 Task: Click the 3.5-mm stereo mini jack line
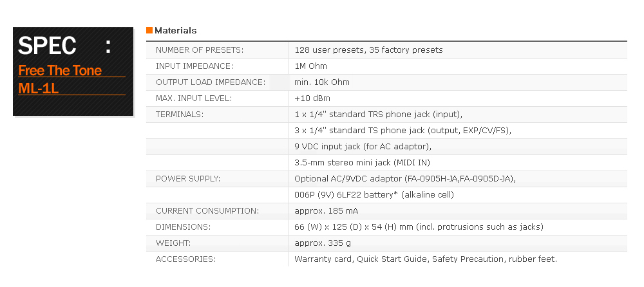pyautogui.click(x=362, y=163)
